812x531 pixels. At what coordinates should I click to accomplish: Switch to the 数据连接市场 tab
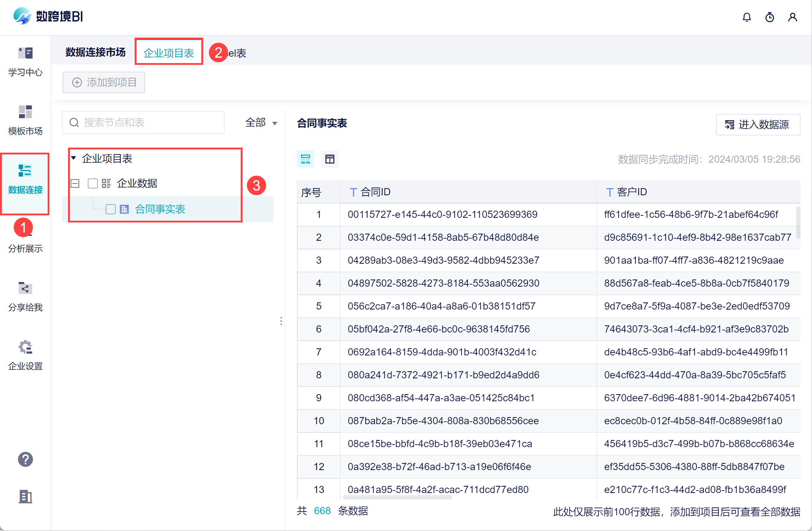[95, 53]
